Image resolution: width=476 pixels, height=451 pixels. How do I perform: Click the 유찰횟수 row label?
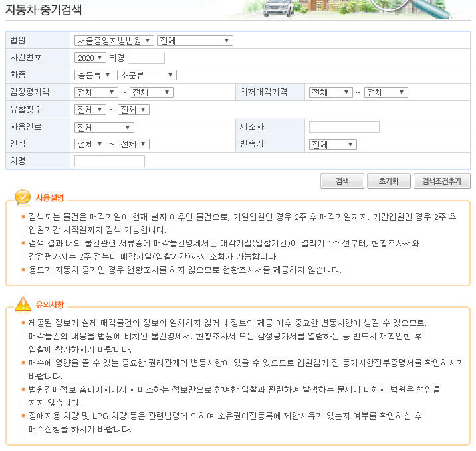tap(26, 109)
